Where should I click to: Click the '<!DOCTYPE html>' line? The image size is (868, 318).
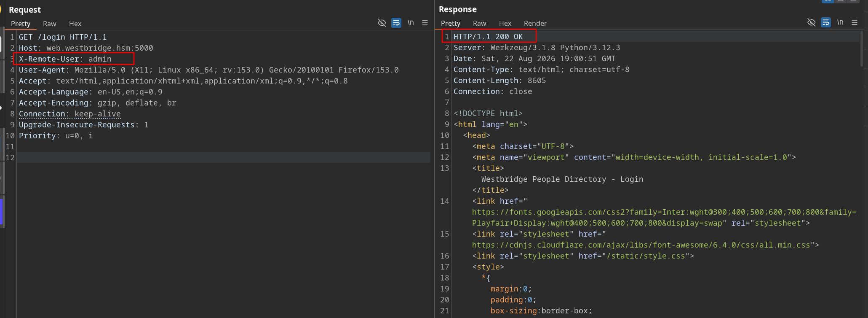(488, 113)
